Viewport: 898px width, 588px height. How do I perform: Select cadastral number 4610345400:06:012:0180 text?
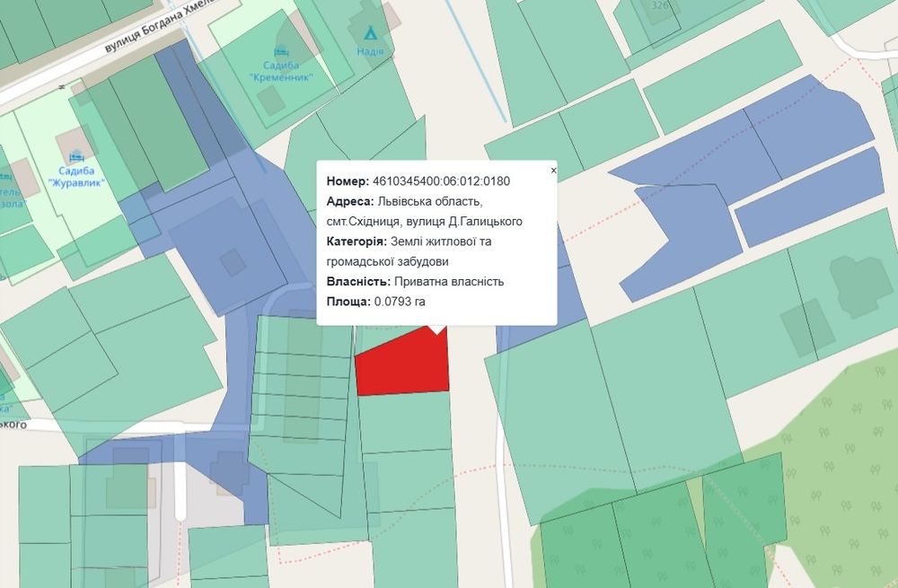coord(441,181)
